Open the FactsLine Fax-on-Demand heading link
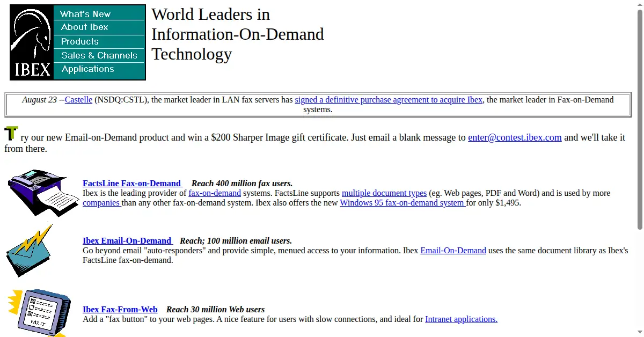Image resolution: width=644 pixels, height=337 pixels. (x=133, y=184)
